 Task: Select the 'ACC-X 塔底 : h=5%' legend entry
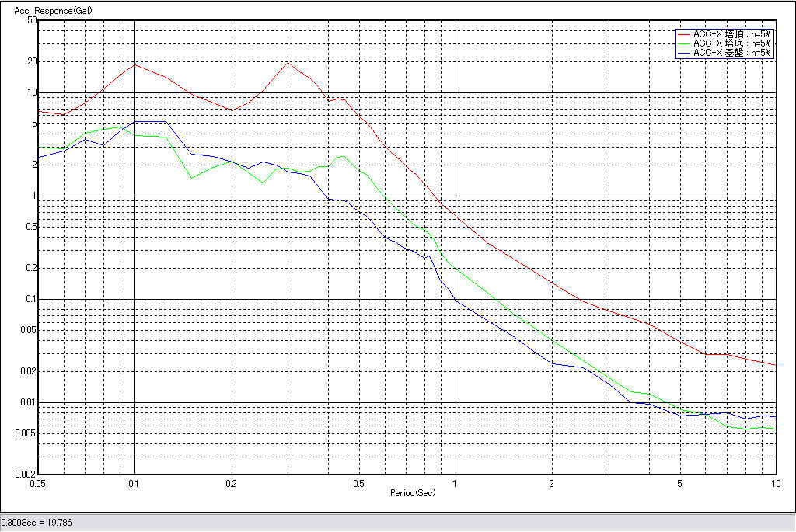pyautogui.click(x=731, y=44)
